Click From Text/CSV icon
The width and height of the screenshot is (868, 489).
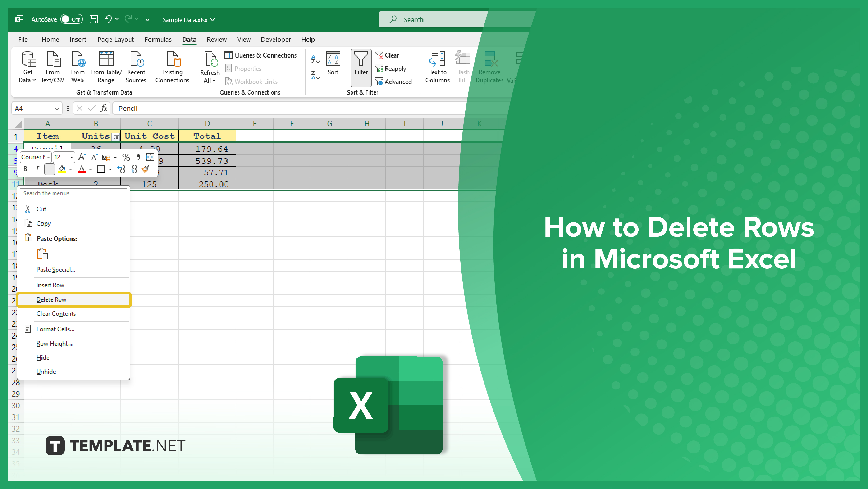pyautogui.click(x=52, y=67)
